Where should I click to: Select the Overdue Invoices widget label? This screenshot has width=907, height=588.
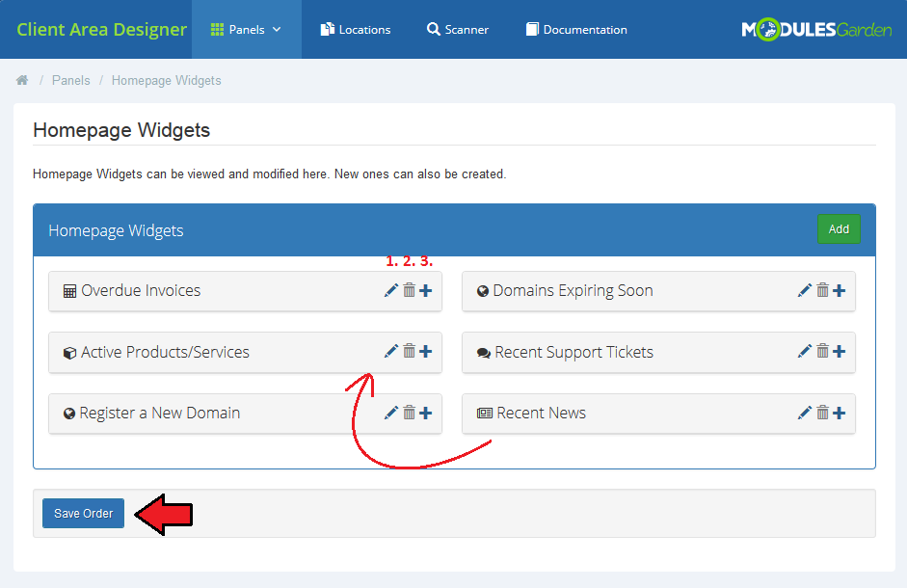click(x=141, y=290)
